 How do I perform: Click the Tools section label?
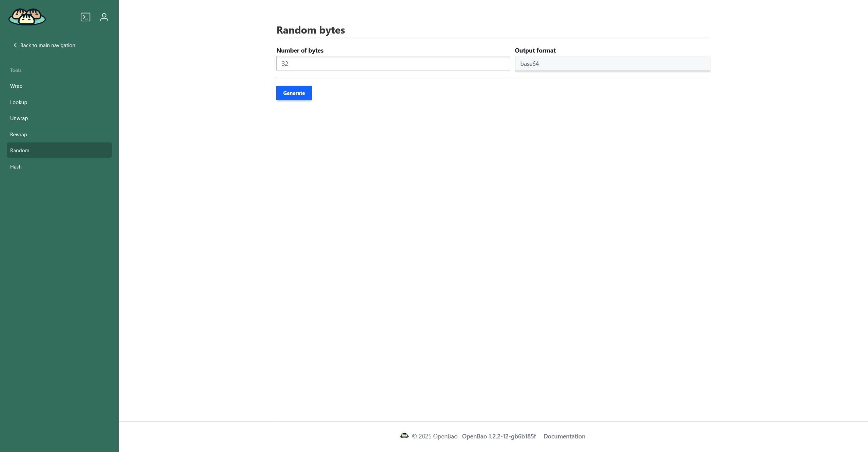pyautogui.click(x=16, y=70)
